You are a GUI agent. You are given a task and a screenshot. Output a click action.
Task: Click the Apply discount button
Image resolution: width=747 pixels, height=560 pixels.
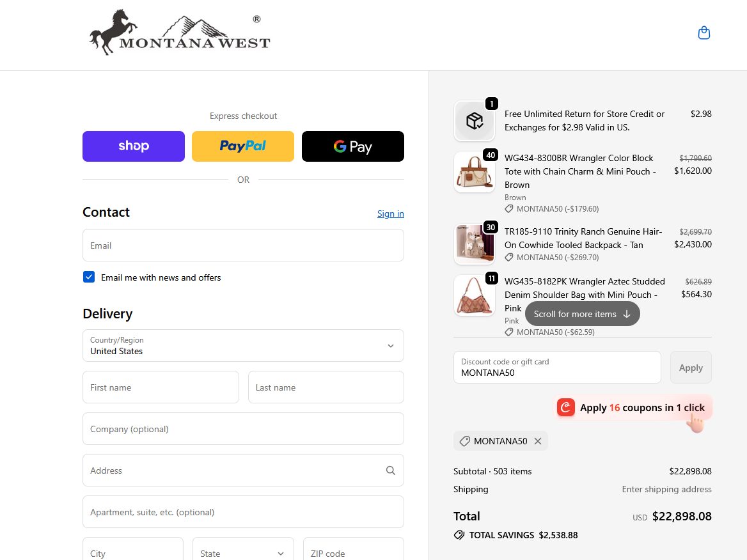[691, 367]
